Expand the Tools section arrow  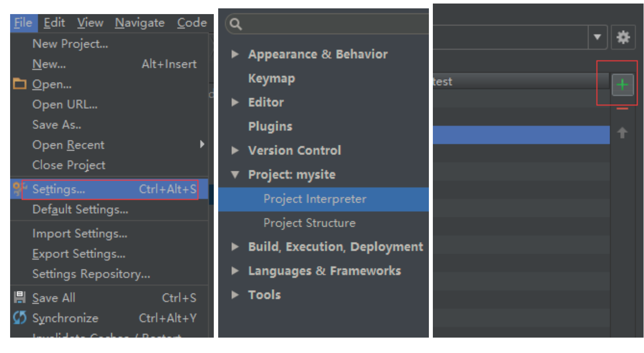click(235, 295)
